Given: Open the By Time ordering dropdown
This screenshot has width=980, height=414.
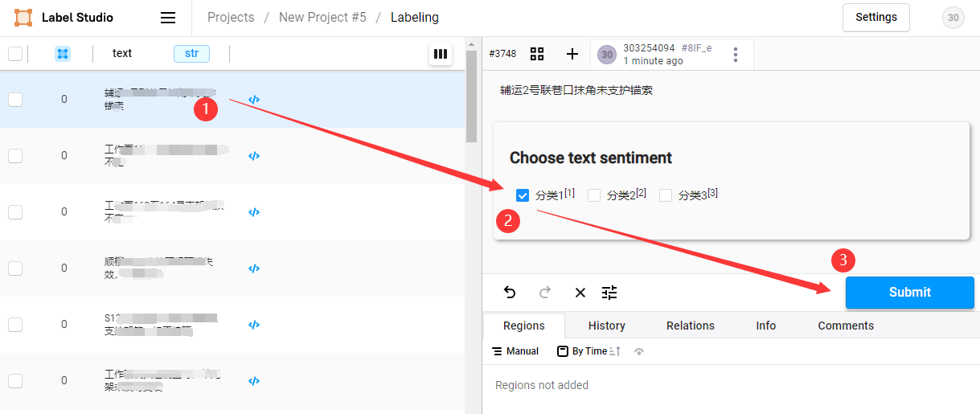Looking at the screenshot, I should coord(588,351).
